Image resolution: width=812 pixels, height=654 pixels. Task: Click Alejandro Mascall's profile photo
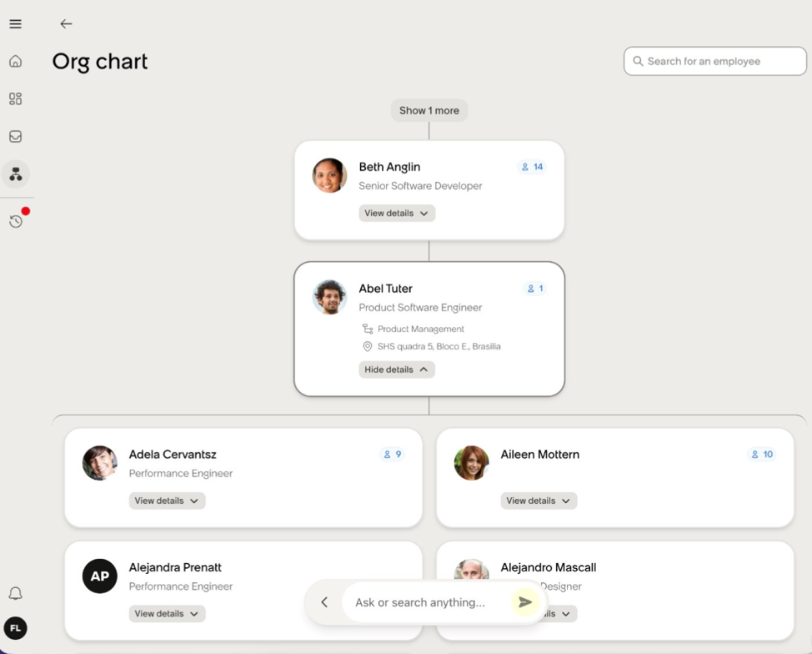(471, 569)
